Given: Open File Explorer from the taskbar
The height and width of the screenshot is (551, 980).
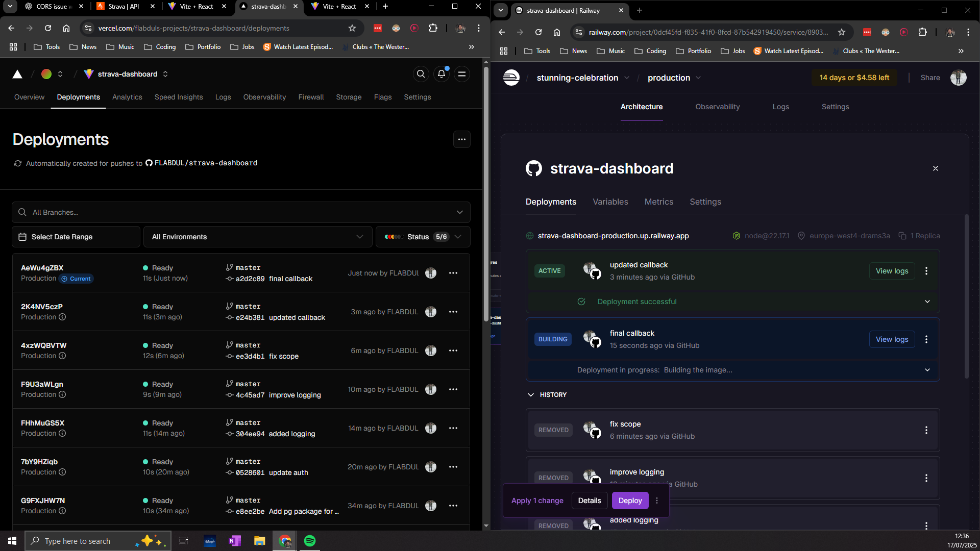Looking at the screenshot, I should 260,541.
